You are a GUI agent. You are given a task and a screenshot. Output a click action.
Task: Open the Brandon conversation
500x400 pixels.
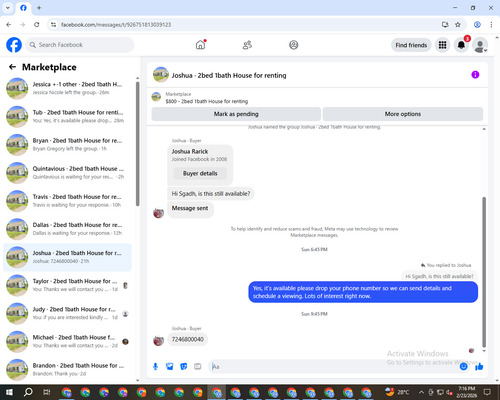[67, 370]
